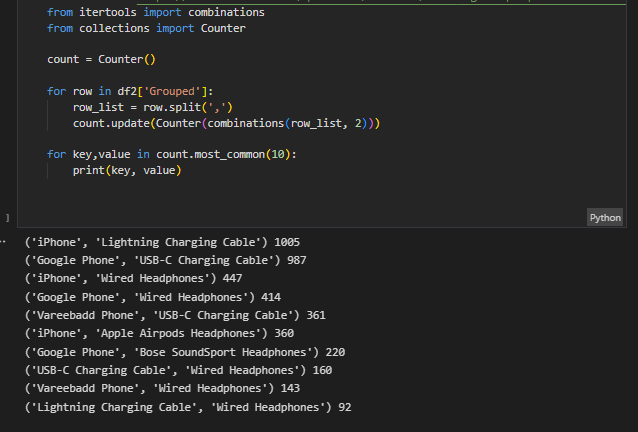Click the Python language label of the cell
638x432 pixels.
pyautogui.click(x=605, y=218)
